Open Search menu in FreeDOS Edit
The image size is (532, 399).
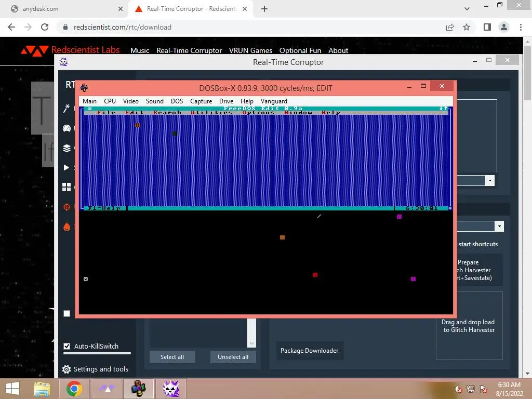167,113
